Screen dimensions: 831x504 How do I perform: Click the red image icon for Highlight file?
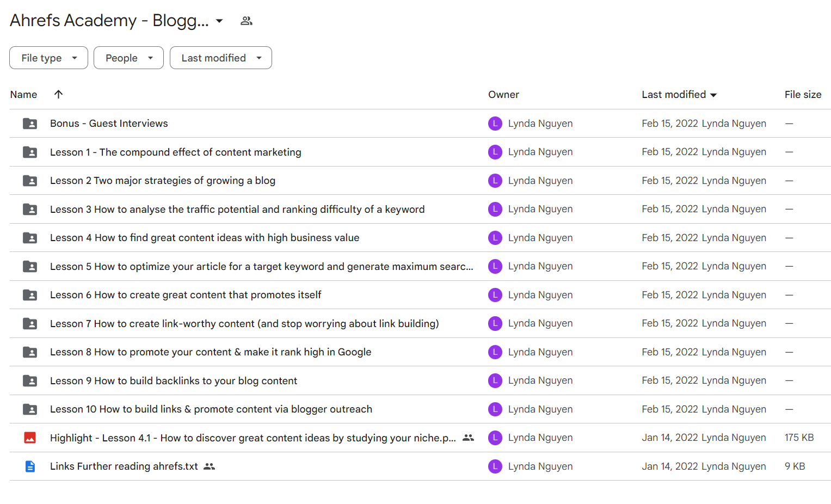(30, 438)
